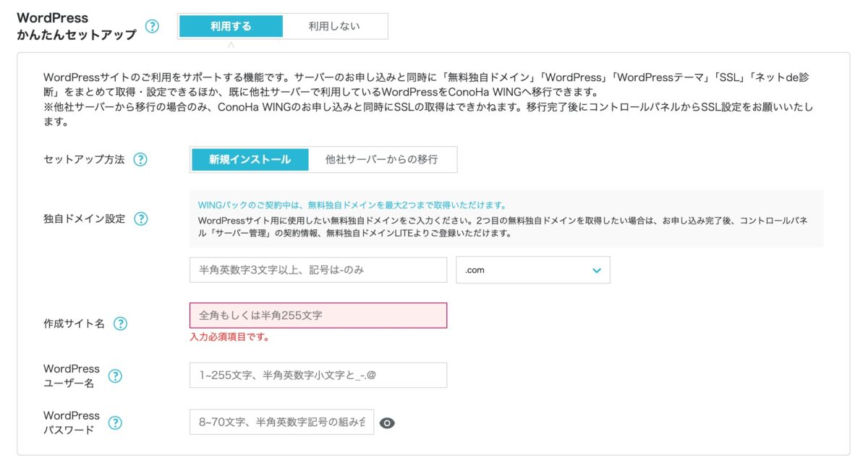Click the セットアップ方法 label text
This screenshot has height=471, width=868.
coord(84,159)
